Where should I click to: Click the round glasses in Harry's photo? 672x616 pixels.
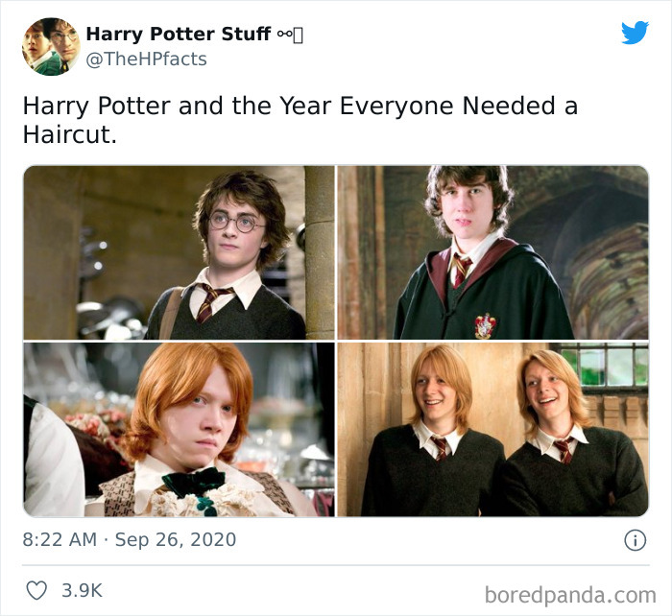tap(236, 222)
